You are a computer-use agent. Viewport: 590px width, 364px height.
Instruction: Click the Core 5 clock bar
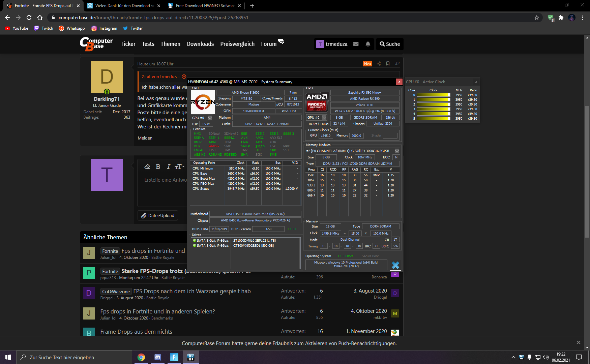coord(434,119)
